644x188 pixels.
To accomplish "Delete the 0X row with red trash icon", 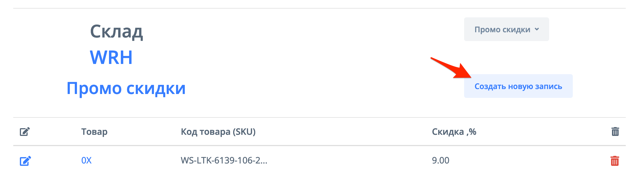I will pyautogui.click(x=615, y=161).
